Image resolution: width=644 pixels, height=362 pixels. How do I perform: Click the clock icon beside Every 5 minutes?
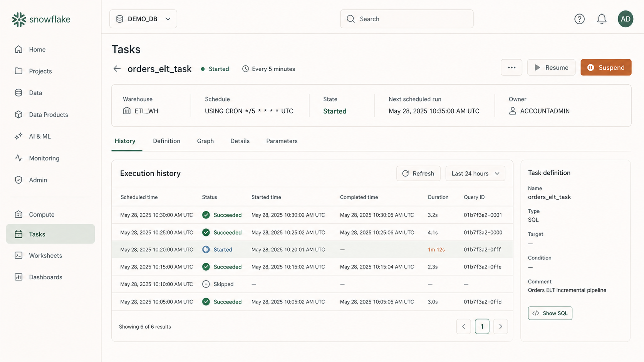245,69
